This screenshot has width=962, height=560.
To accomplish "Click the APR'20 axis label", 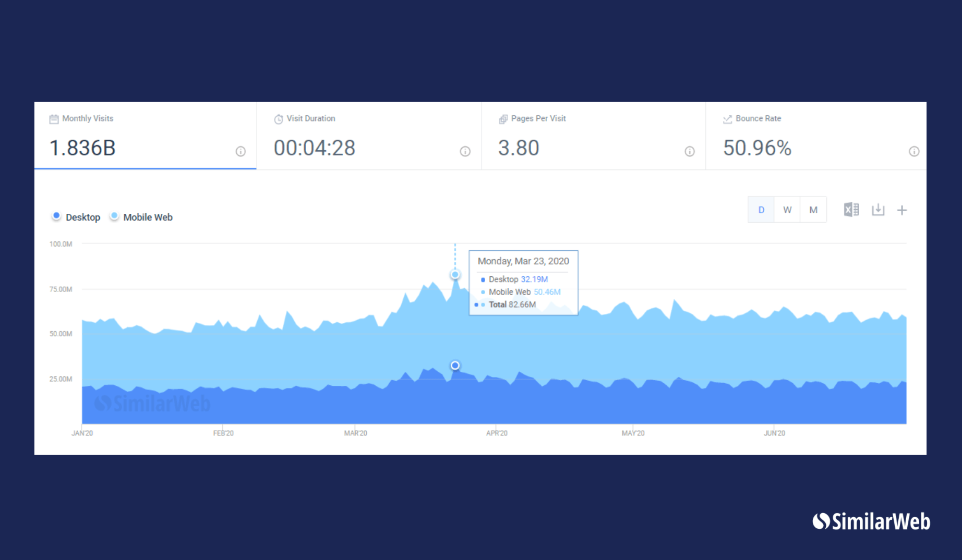I will coord(497,433).
